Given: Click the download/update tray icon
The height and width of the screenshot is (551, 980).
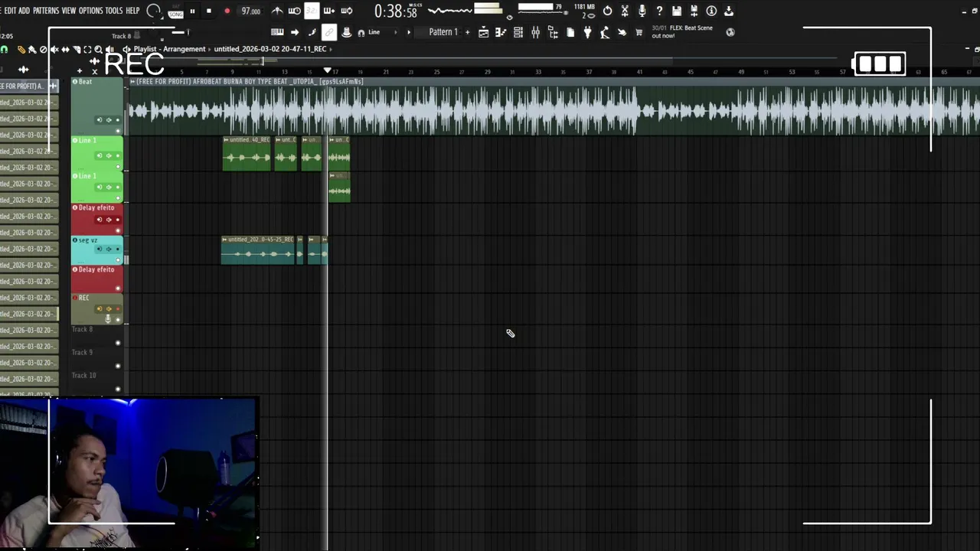Looking at the screenshot, I should tap(729, 11).
